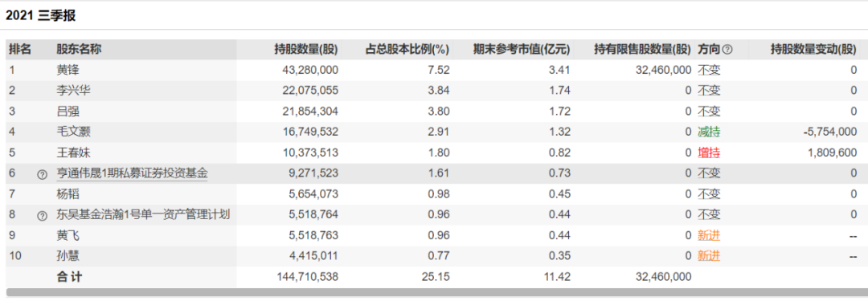Open 东吴基金浩瀚1号单一资产管理计划 entry
This screenshot has height=301, width=868.
tap(143, 215)
